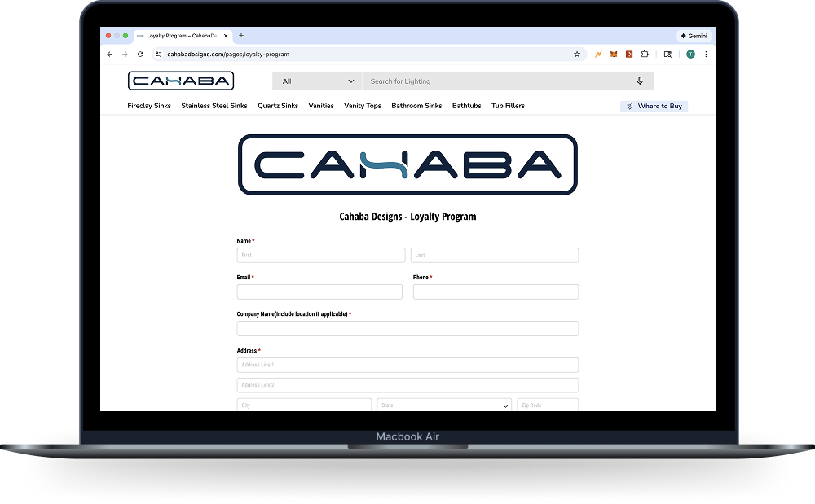Click the Where to Buy button
Image resolution: width=815 pixels, height=504 pixels.
pyautogui.click(x=654, y=106)
